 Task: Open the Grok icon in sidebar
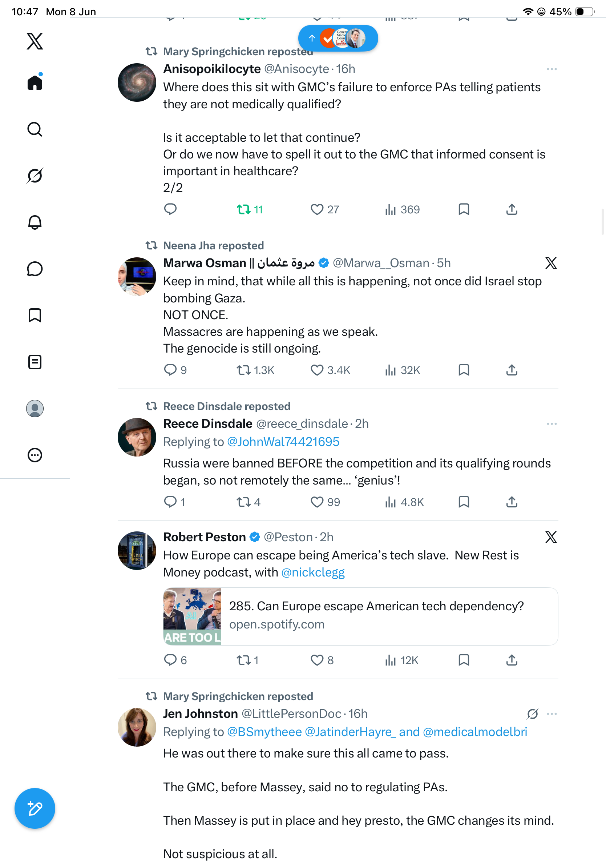coord(35,176)
